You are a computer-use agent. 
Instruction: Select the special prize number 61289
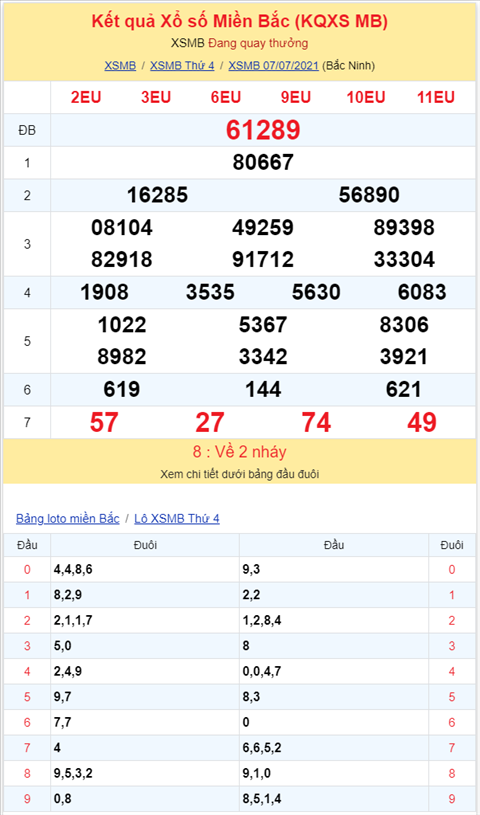pos(263,130)
